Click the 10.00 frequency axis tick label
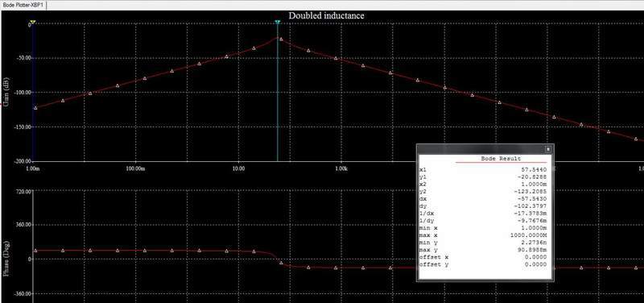 (x=238, y=168)
